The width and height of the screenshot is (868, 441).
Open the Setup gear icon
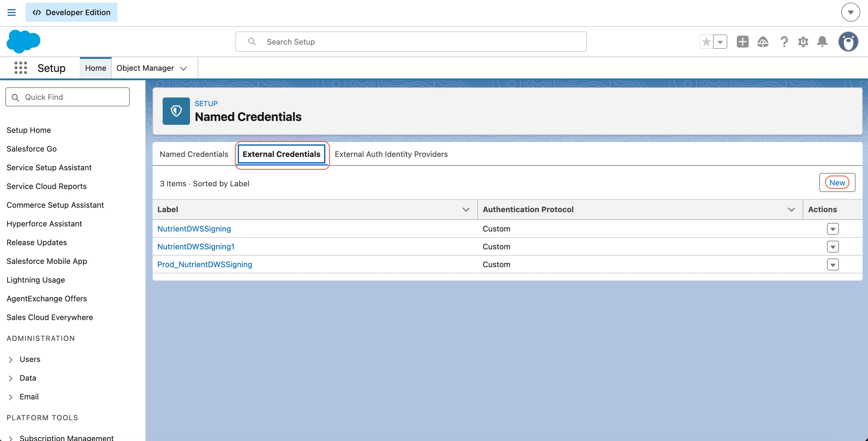click(803, 42)
